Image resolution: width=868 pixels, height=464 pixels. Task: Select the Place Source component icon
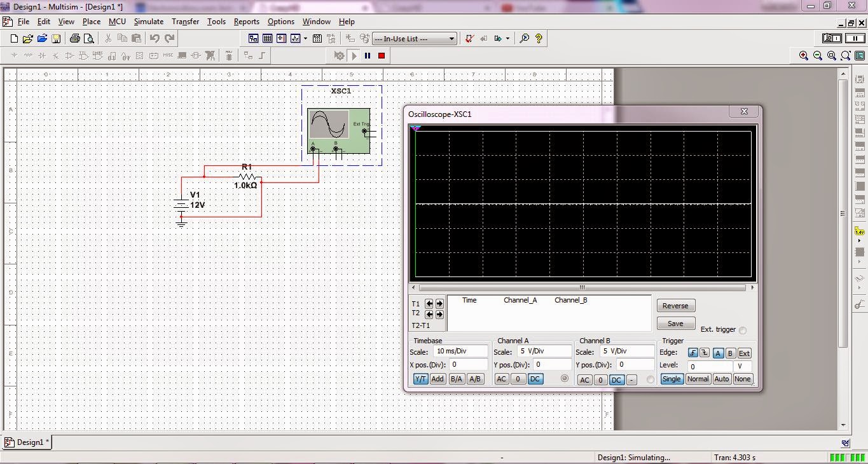click(x=13, y=55)
